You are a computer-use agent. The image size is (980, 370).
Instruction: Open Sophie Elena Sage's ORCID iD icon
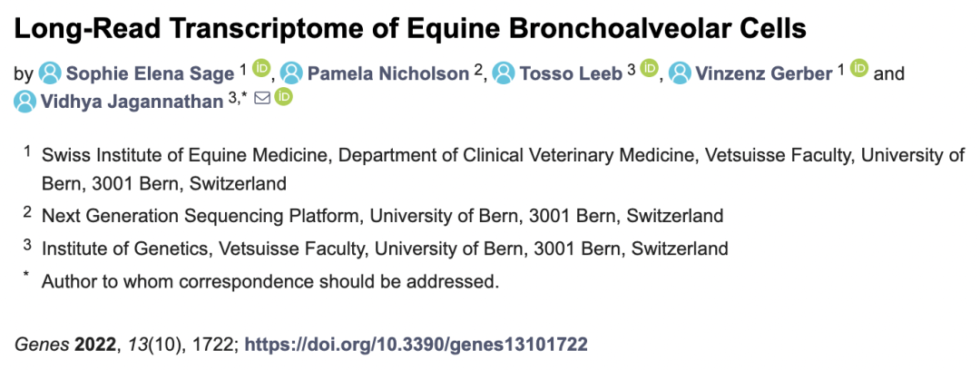tap(261, 67)
